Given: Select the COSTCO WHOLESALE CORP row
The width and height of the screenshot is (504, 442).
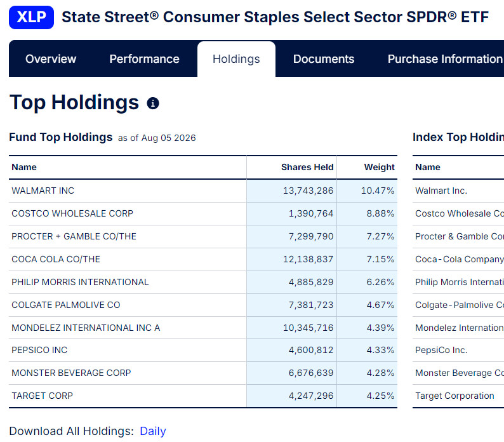Looking at the screenshot, I should (203, 213).
